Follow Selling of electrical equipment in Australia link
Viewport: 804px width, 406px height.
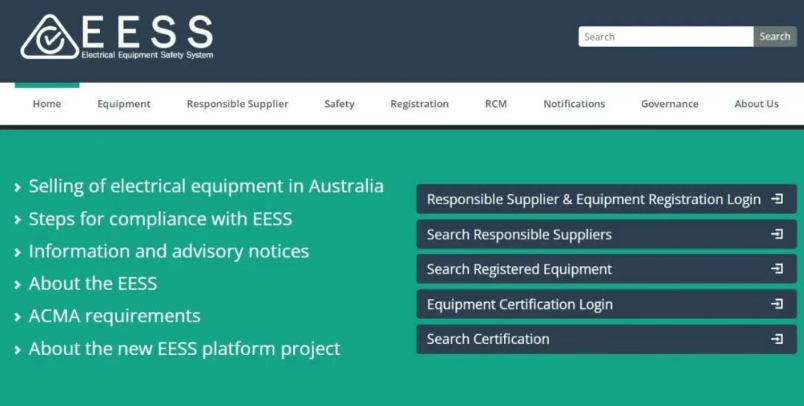click(206, 186)
